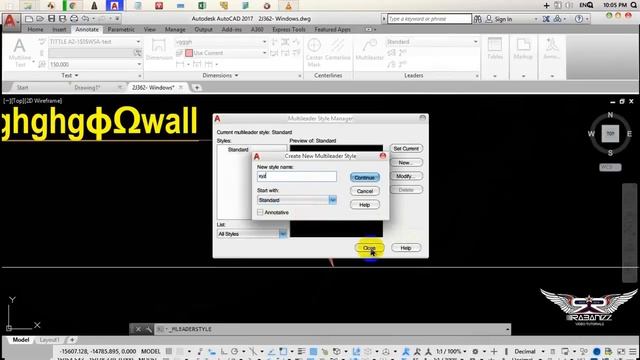Screen dimensions: 640x360
Task: Select the Multileader tool
Action: point(369,50)
